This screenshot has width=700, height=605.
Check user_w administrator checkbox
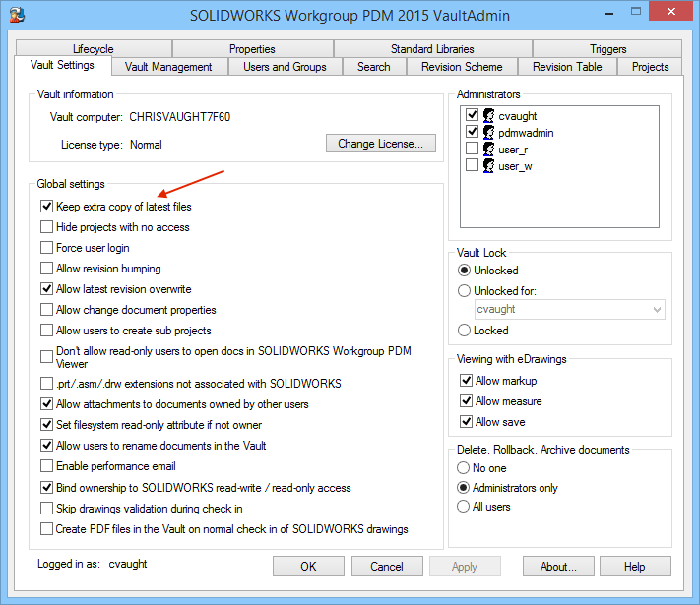(x=472, y=165)
